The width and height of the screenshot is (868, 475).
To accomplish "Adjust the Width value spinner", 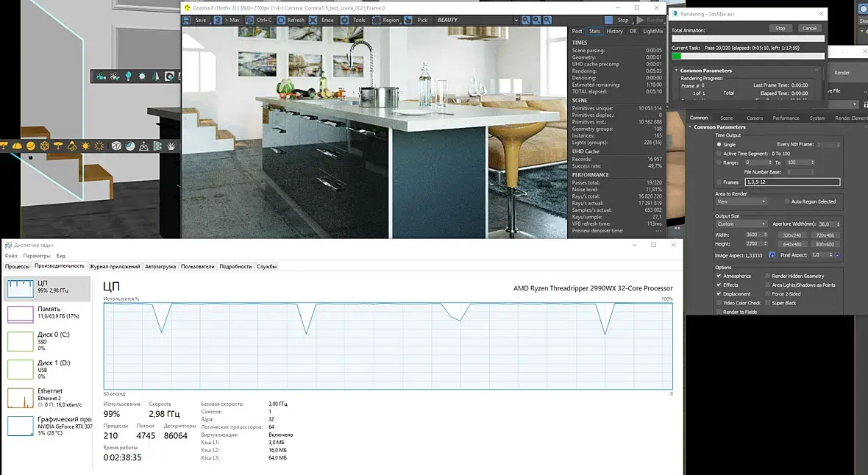I will pyautogui.click(x=766, y=235).
